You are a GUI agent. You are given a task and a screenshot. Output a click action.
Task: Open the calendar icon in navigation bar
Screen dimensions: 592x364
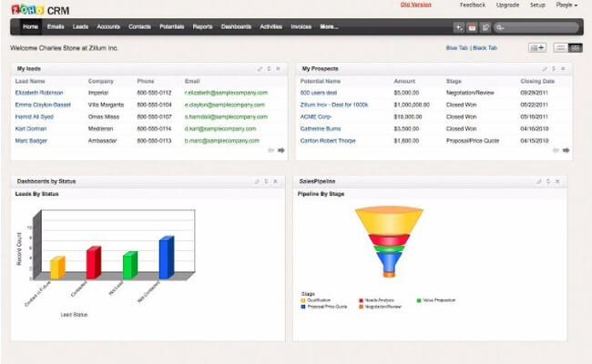pyautogui.click(x=472, y=27)
